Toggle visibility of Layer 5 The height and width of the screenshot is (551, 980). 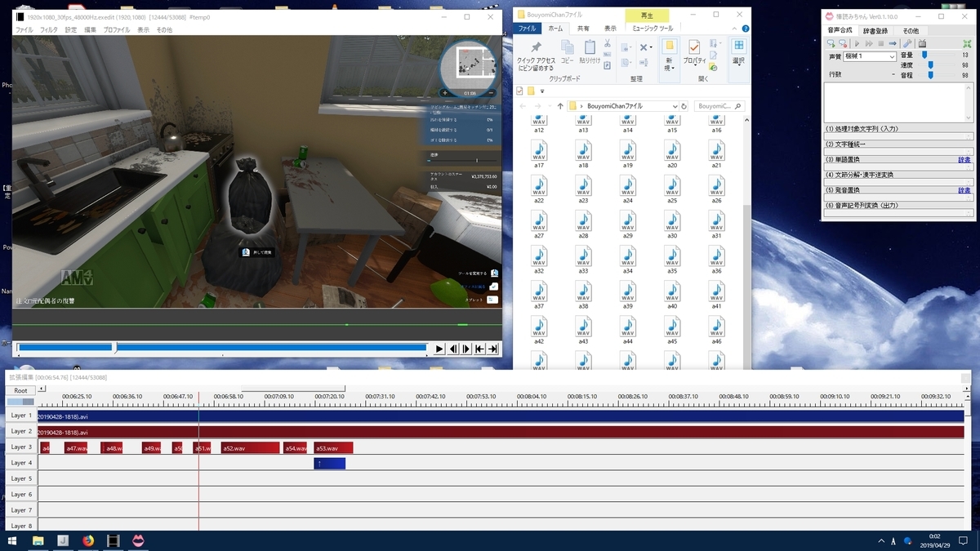pyautogui.click(x=21, y=478)
